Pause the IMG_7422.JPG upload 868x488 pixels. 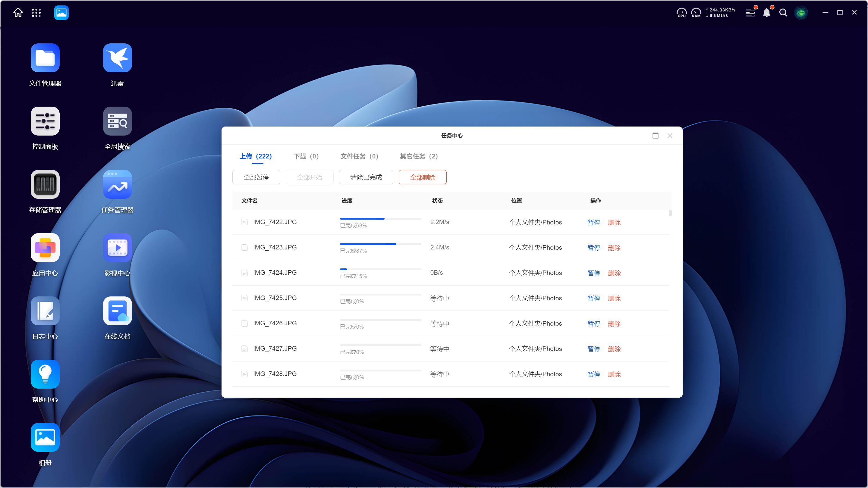click(x=594, y=222)
